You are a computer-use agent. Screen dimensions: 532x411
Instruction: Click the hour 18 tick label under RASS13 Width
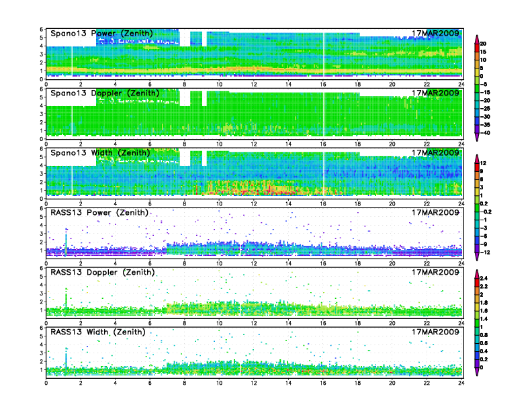pyautogui.click(x=357, y=383)
